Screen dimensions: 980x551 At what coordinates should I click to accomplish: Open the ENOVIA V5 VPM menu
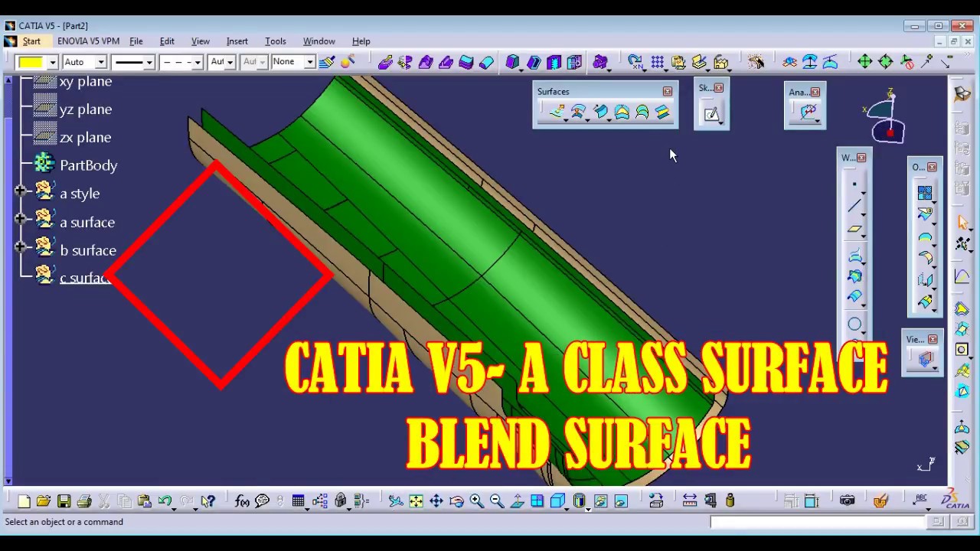[88, 41]
